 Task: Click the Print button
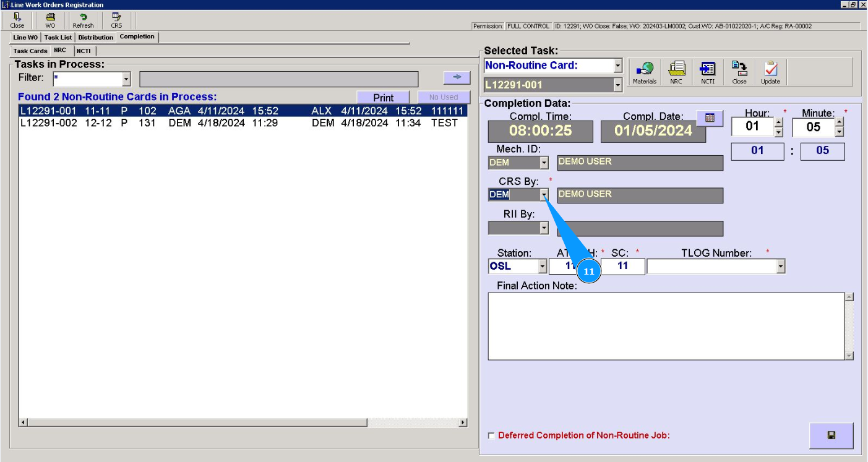pos(384,98)
